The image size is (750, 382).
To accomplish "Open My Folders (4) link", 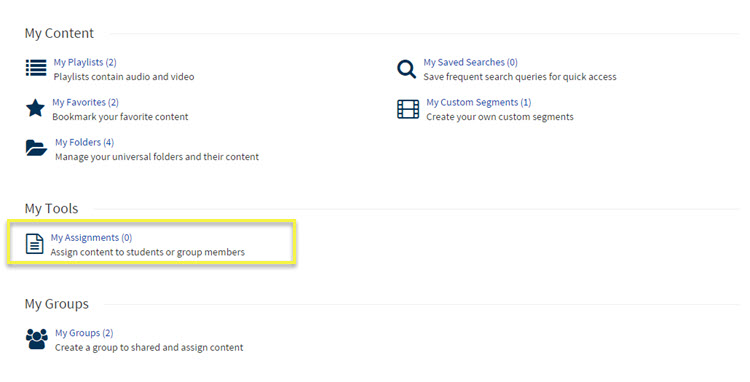I will click(x=85, y=142).
